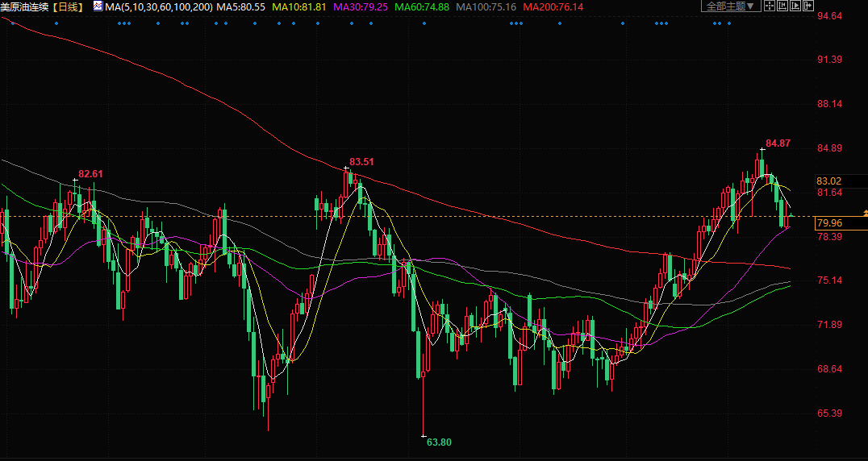Image resolution: width=868 pixels, height=461 pixels.
Task: Open the 全部主题 dropdown
Action: [x=730, y=6]
